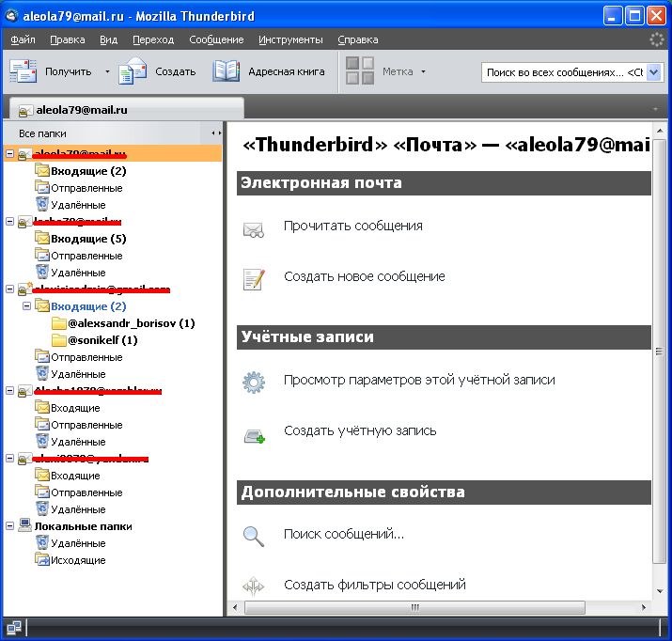Collapse the gmail account tree node

(9, 289)
